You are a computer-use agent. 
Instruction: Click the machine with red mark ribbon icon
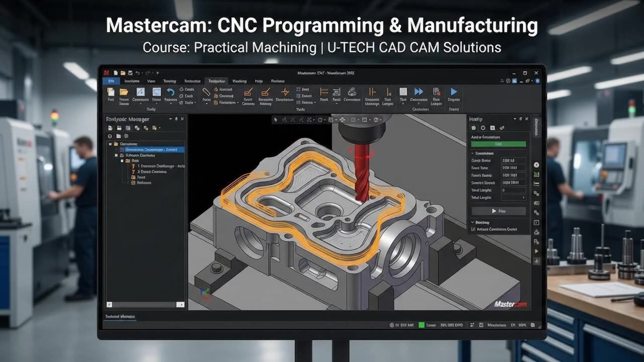click(436, 92)
